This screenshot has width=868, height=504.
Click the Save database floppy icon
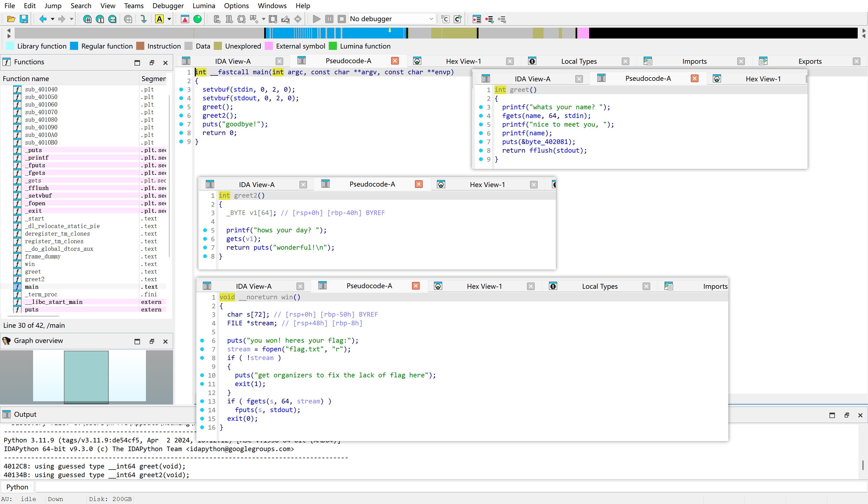[x=24, y=19]
